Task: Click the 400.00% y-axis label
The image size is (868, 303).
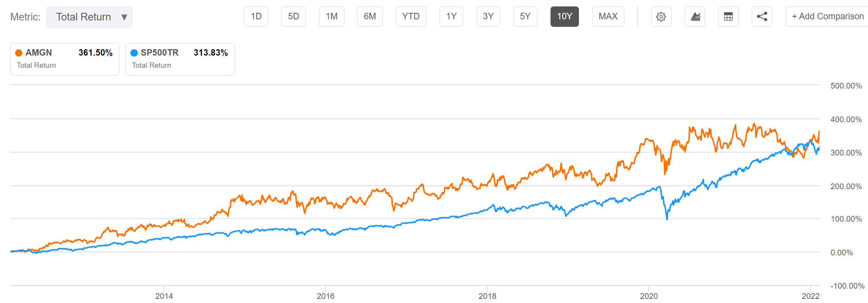Action: tap(846, 120)
